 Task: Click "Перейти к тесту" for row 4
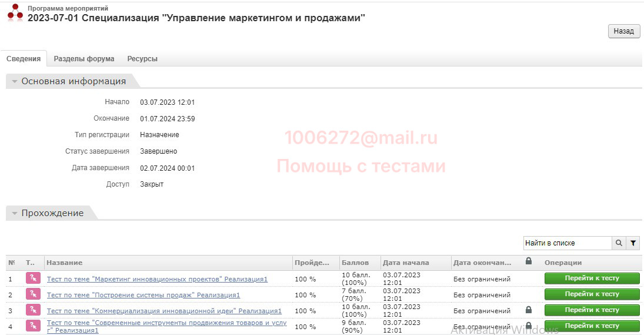[x=592, y=326]
